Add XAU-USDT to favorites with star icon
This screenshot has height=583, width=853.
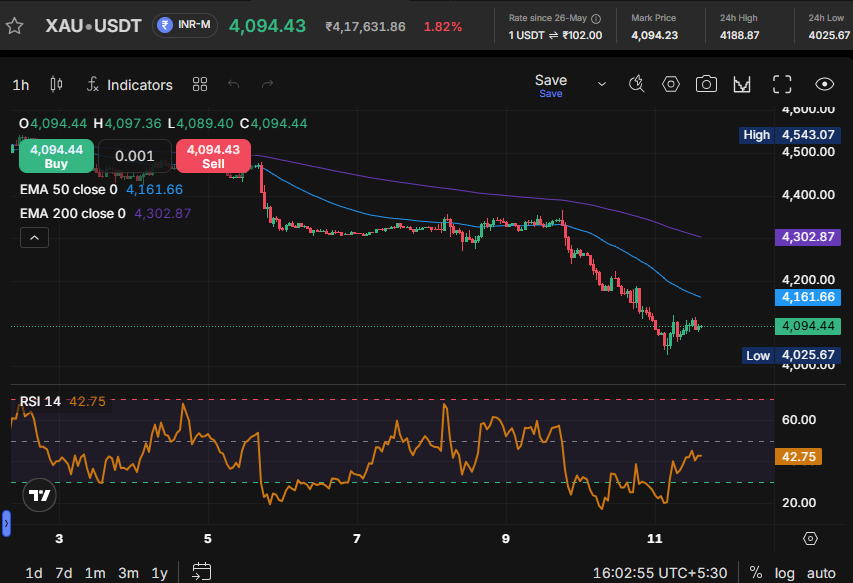tap(14, 26)
